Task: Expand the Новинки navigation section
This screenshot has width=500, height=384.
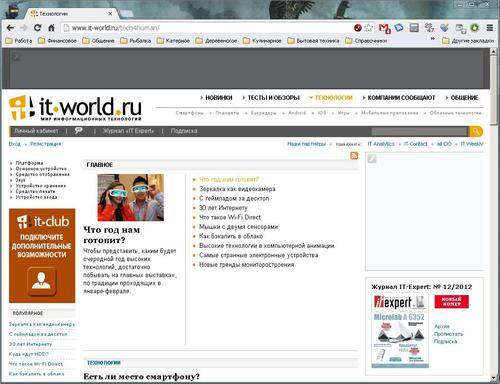Action: click(x=216, y=98)
